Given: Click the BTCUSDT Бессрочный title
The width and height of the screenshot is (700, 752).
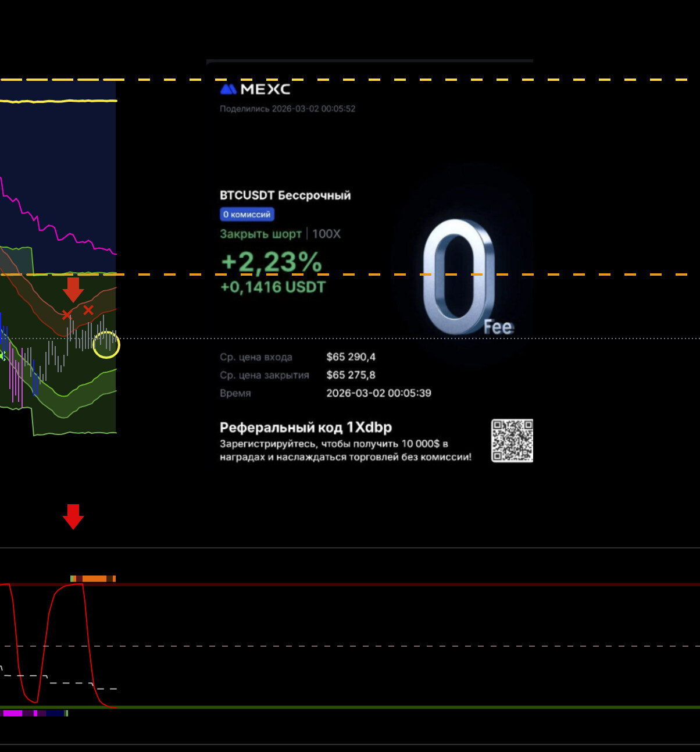Looking at the screenshot, I should pos(285,195).
